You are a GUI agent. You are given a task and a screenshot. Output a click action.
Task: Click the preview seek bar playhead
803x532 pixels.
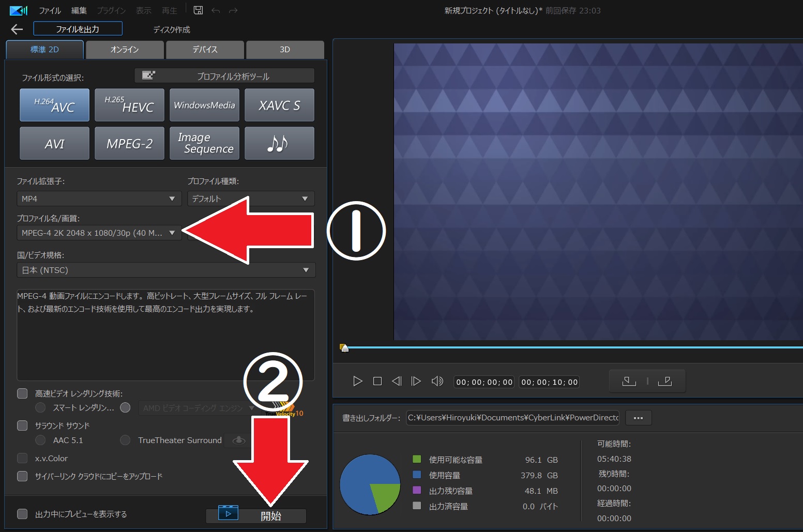click(x=344, y=348)
